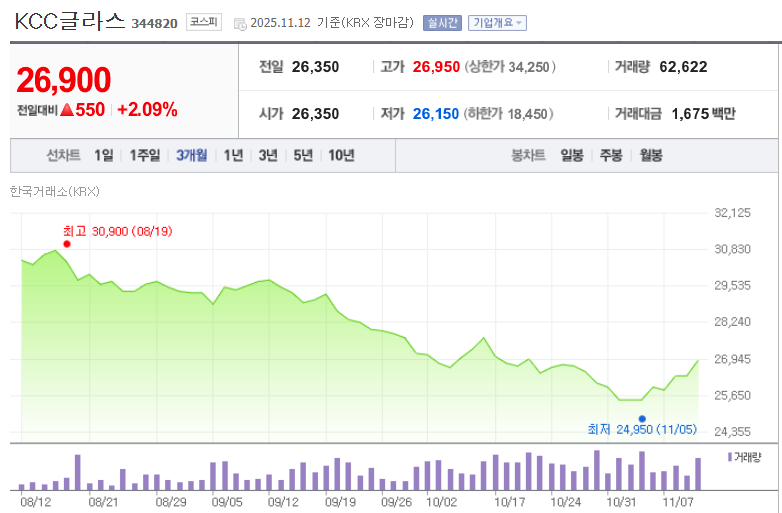Click the 11/07 x-axis date label
Viewport: 782px width, 513px height.
point(678,502)
